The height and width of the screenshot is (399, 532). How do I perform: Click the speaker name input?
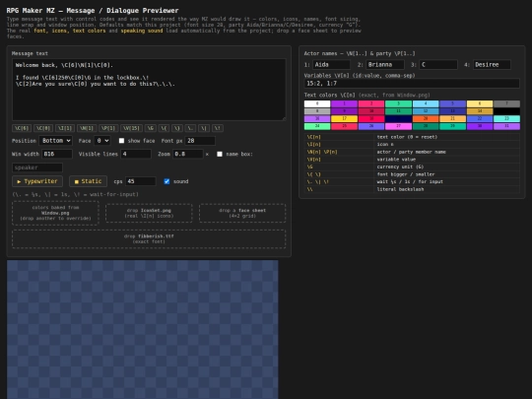tap(37, 167)
